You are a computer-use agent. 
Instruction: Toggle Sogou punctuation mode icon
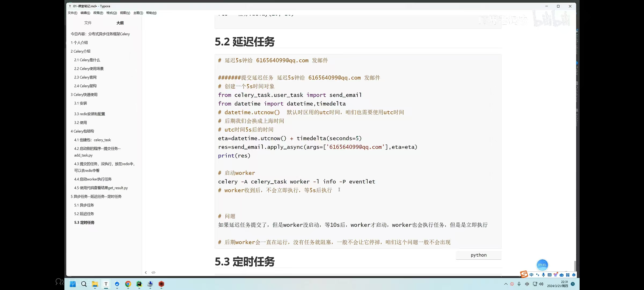pos(537,275)
